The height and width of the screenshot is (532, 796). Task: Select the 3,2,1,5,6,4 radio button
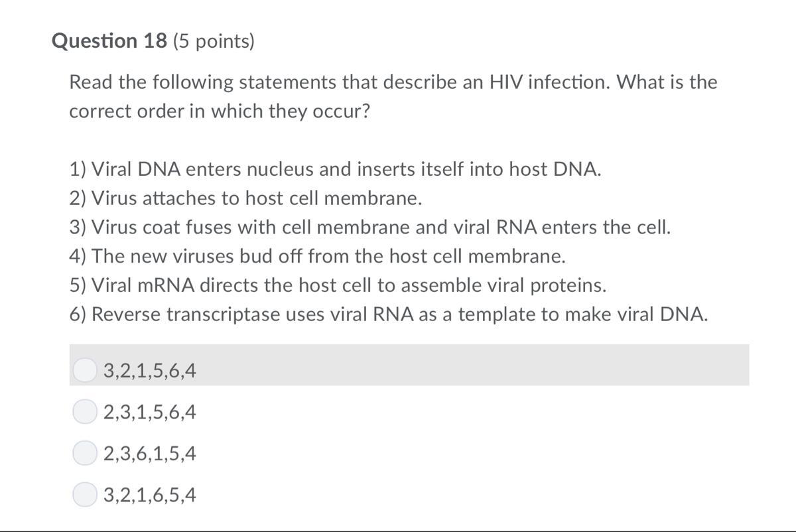click(85, 370)
